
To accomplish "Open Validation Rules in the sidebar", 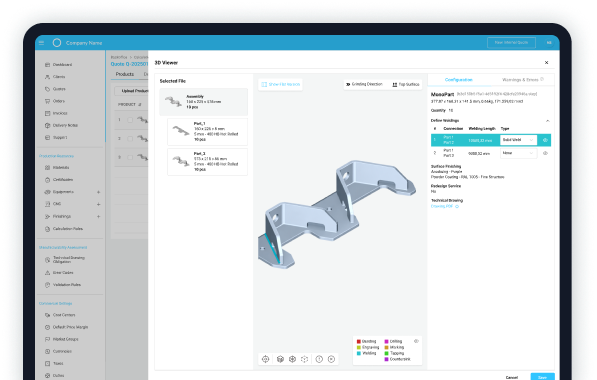I will [63, 285].
